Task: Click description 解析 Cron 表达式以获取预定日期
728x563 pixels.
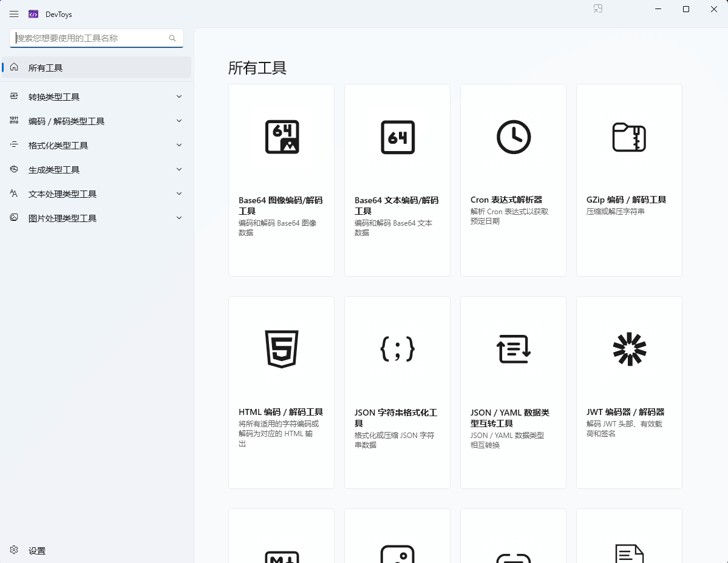Action: coord(509,216)
